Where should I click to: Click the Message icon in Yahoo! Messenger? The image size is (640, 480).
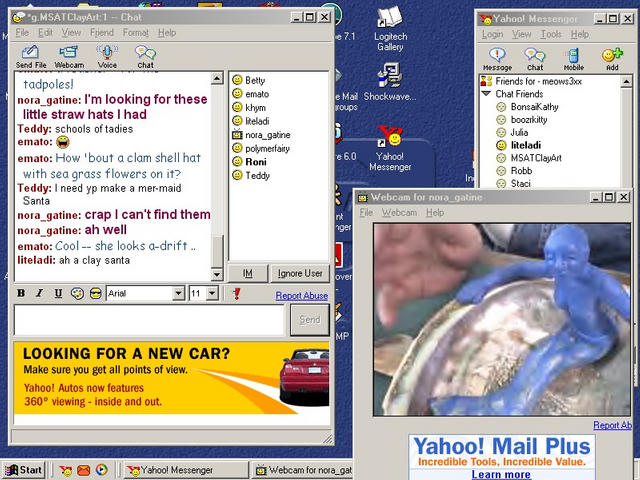coord(497,59)
